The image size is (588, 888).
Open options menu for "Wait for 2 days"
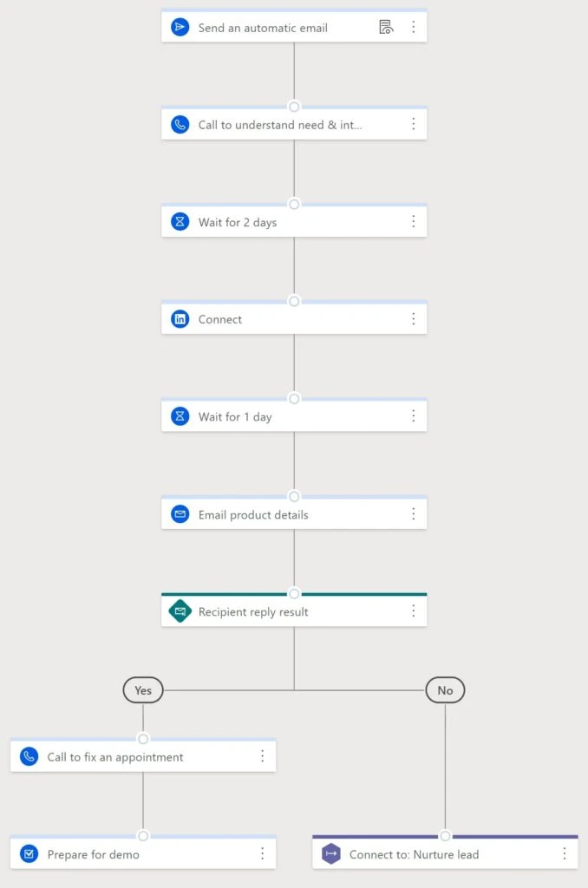414,221
